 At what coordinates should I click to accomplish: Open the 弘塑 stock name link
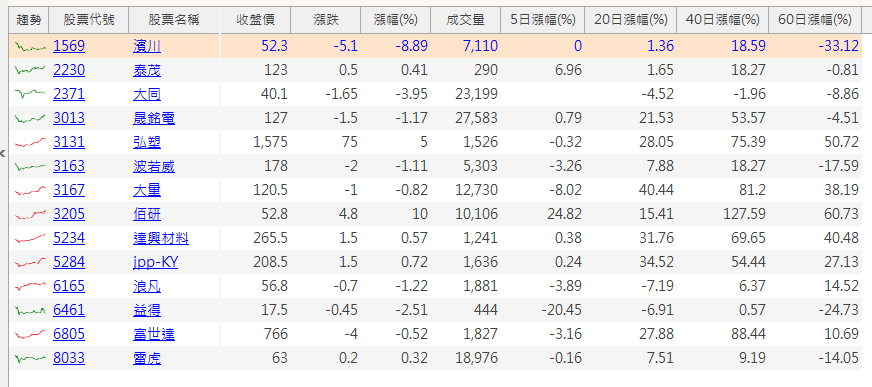147,142
